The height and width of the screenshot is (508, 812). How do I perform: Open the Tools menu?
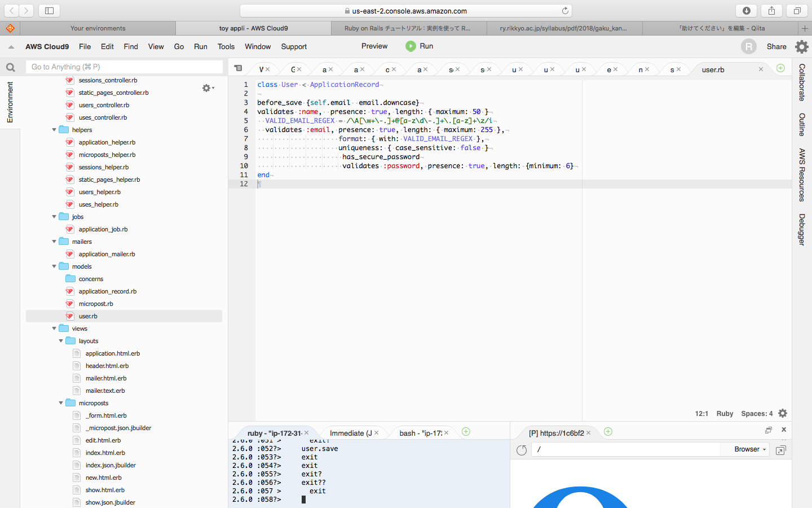[226, 47]
